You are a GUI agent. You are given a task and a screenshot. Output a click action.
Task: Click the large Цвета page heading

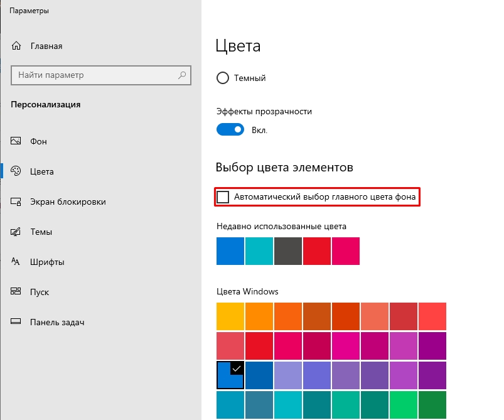(238, 46)
